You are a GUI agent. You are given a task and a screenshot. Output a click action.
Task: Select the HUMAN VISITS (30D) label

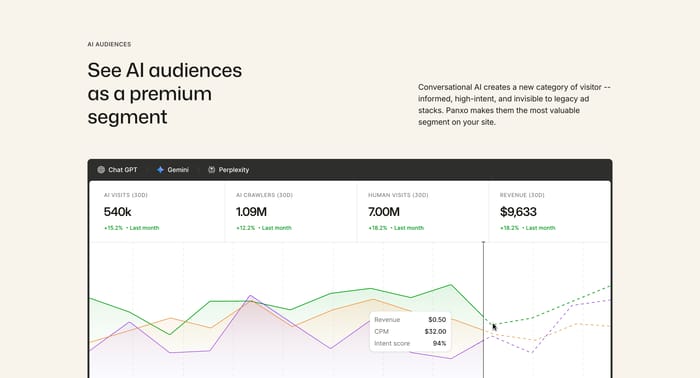tap(398, 195)
